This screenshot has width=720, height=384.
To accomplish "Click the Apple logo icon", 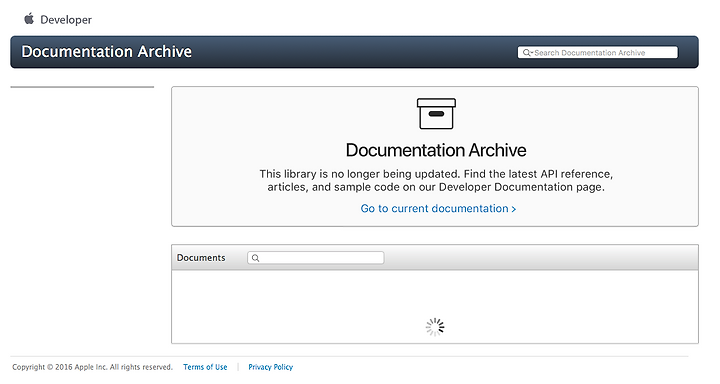I will click(29, 19).
